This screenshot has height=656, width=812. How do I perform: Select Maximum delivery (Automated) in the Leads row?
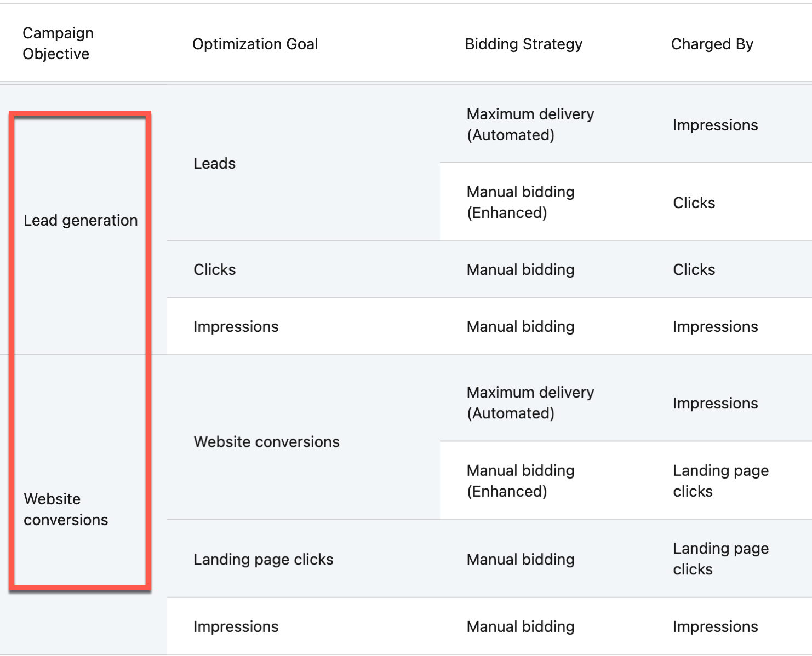[x=530, y=124]
